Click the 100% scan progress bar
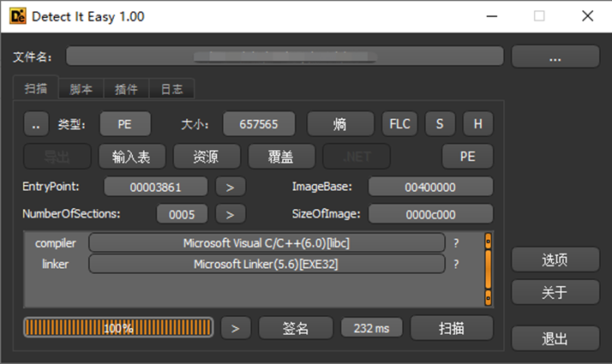Viewport: 612px width, 364px height. click(x=118, y=328)
